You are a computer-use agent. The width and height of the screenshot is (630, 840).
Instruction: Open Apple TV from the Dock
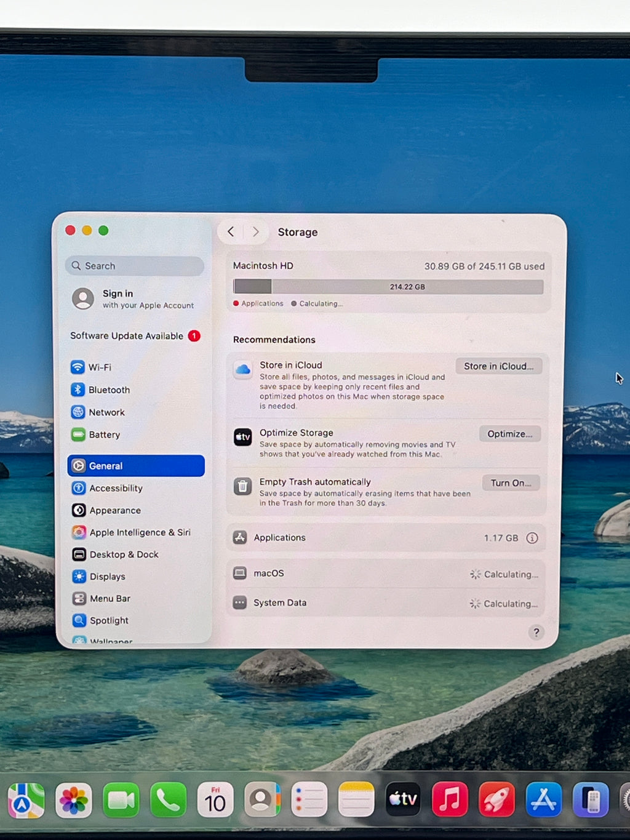coord(403,801)
